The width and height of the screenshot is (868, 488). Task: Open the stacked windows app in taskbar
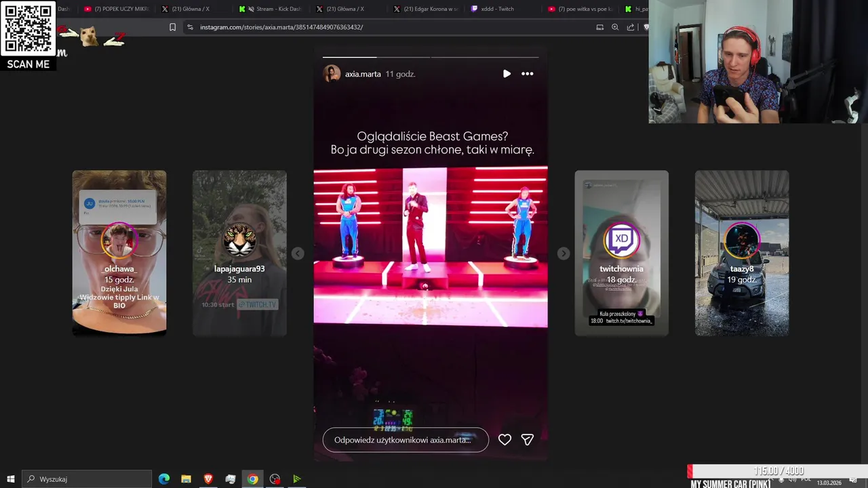tap(231, 479)
